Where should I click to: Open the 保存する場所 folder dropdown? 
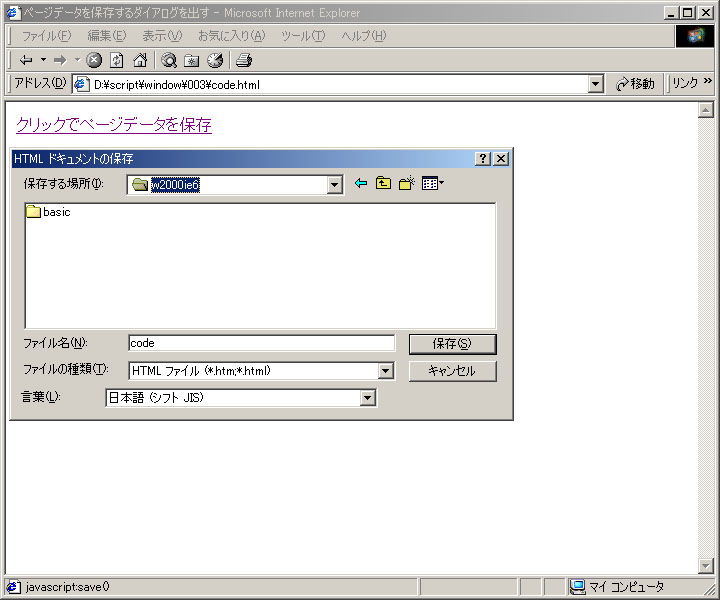click(x=335, y=185)
